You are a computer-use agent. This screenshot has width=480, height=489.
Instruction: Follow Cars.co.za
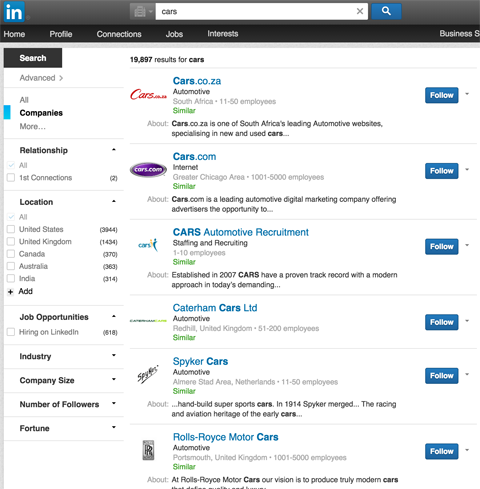442,95
